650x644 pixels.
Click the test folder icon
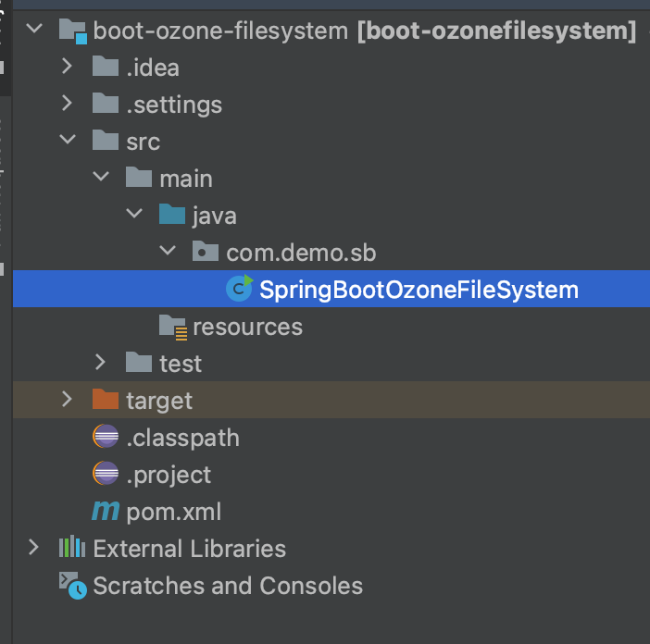click(139, 362)
